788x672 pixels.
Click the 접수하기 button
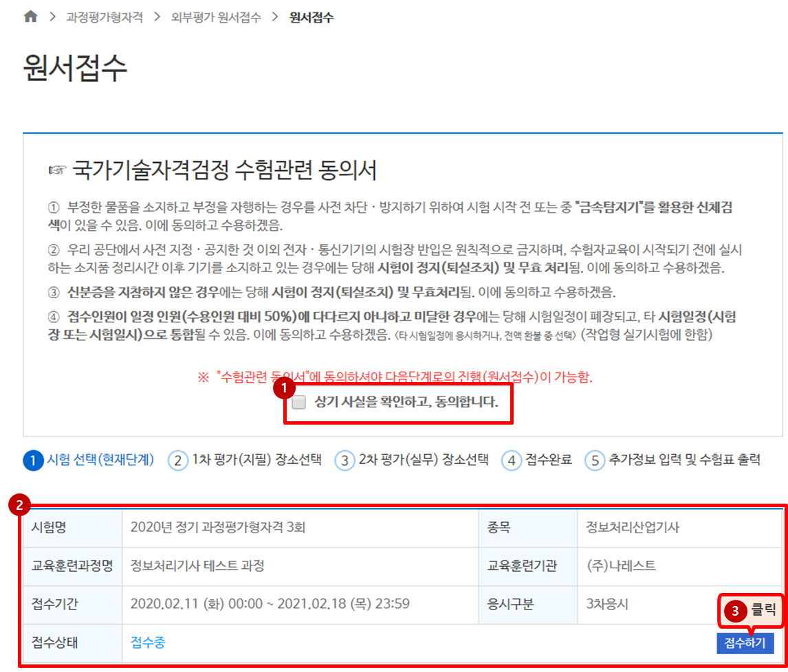click(x=745, y=642)
